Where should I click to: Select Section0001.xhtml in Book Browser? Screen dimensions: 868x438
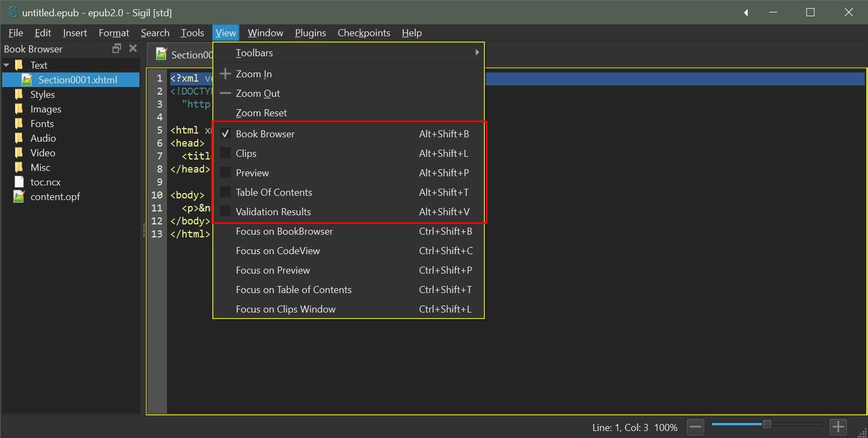coord(71,79)
